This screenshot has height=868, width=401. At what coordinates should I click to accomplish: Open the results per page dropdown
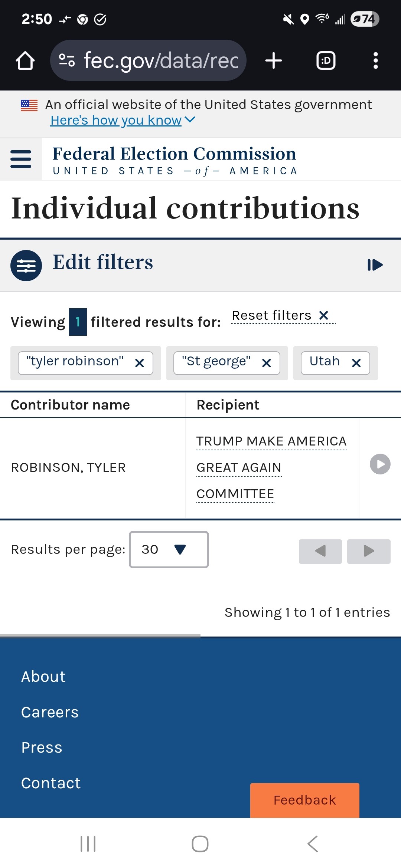[x=169, y=549]
